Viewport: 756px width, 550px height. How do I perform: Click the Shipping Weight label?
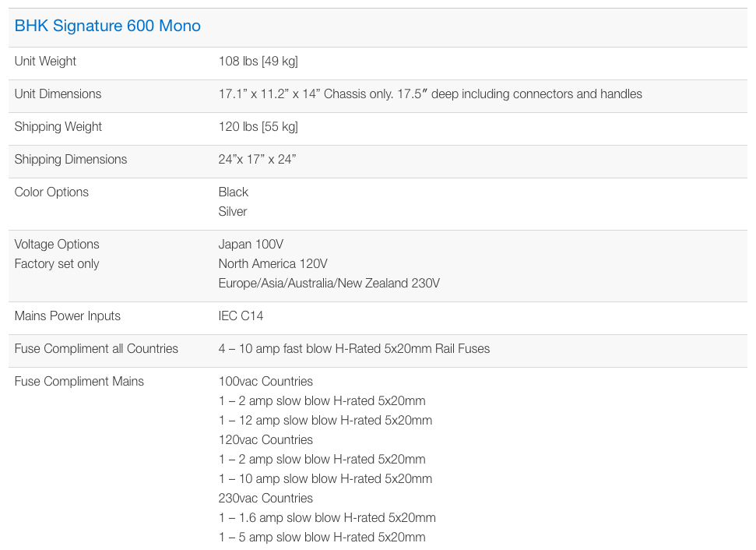point(58,127)
